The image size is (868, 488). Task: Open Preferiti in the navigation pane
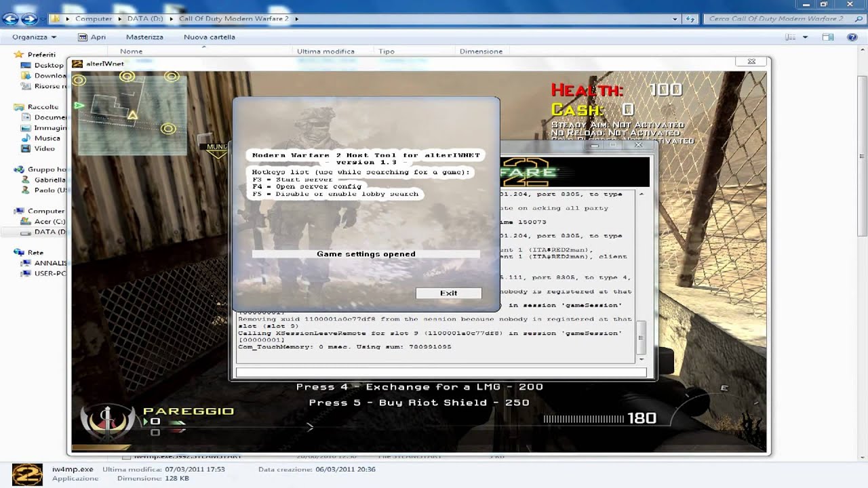41,54
